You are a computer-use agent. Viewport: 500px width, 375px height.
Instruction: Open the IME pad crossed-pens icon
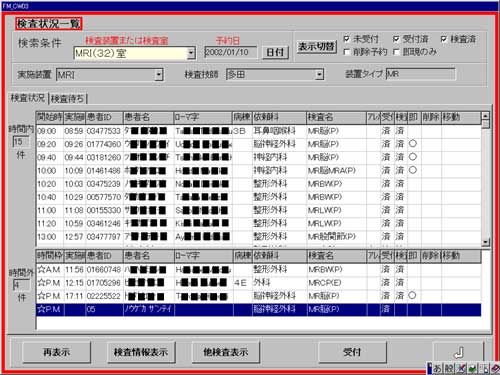(461, 368)
